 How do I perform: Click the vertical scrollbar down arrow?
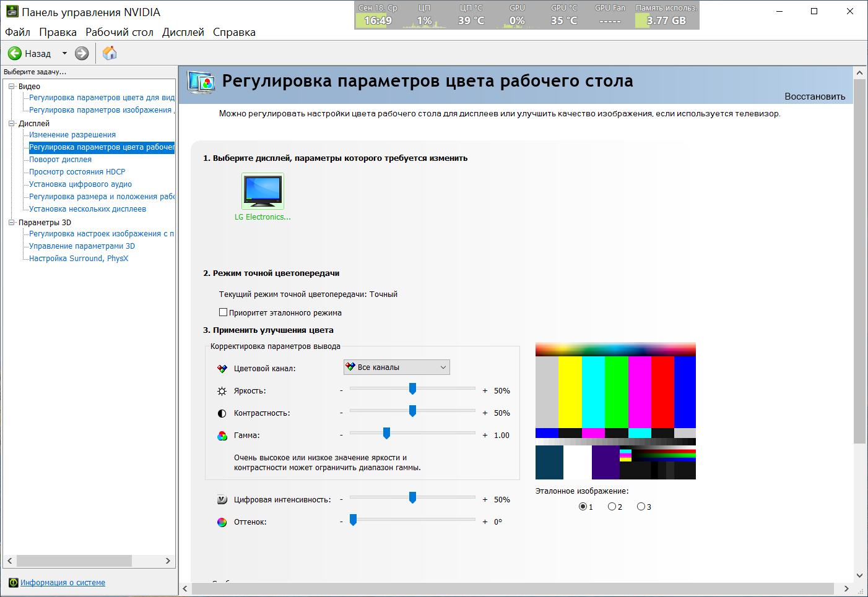pos(859,575)
